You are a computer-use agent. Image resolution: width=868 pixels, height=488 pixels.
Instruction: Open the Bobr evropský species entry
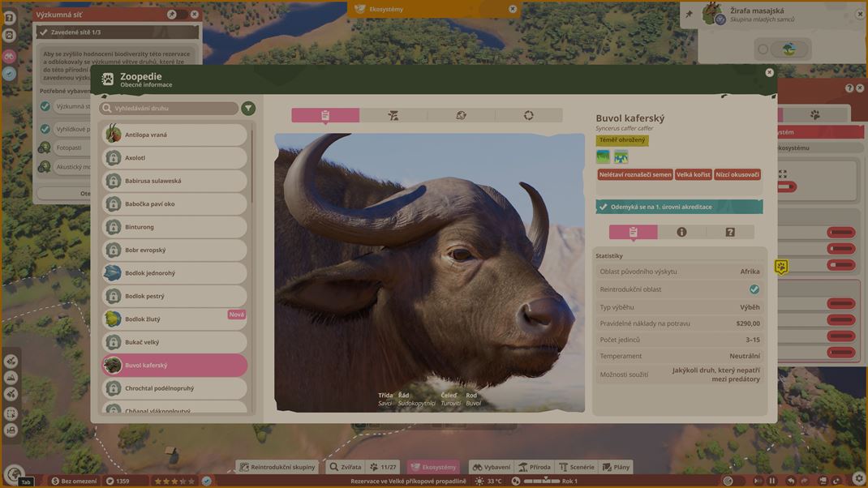coord(174,250)
